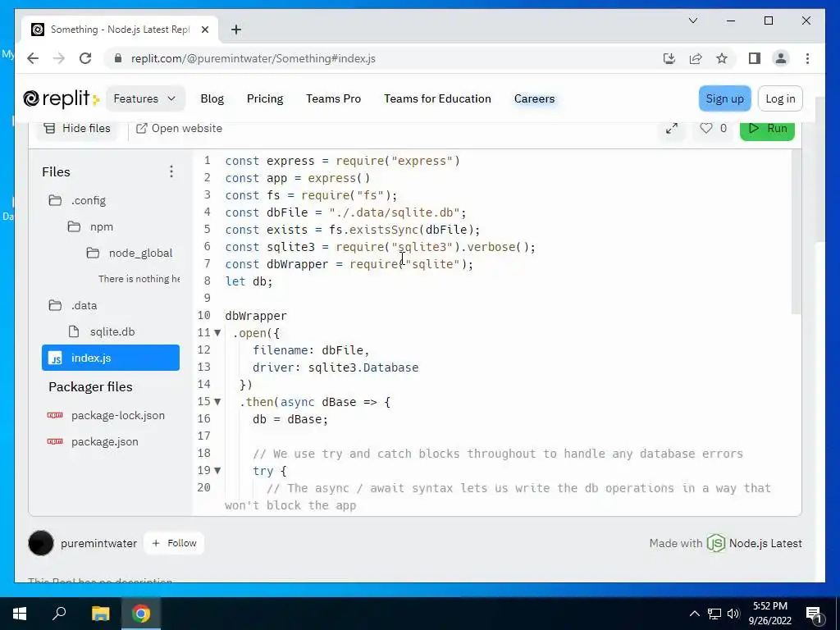The image size is (840, 630).
Task: Click the code editor vertical scrollbar
Action: pyautogui.click(x=796, y=232)
